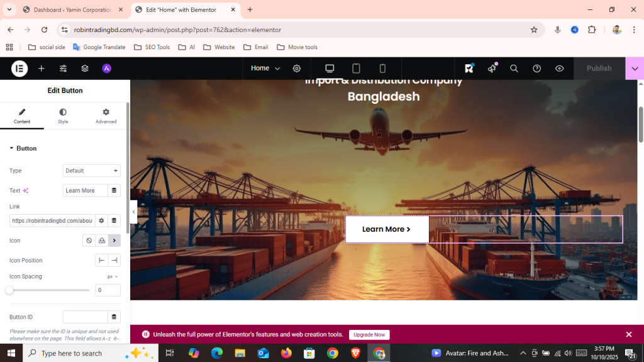The width and height of the screenshot is (644, 362).
Task: Select the None option for Icon
Action: [x=89, y=240]
